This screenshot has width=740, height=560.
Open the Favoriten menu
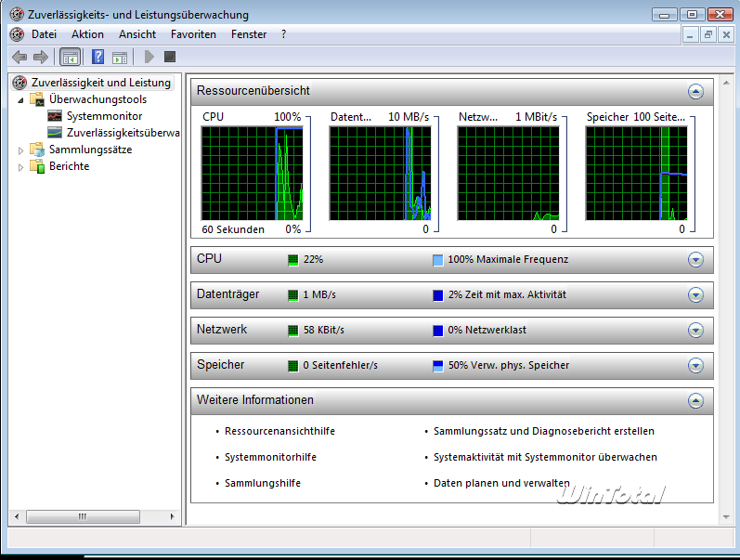pos(193,34)
